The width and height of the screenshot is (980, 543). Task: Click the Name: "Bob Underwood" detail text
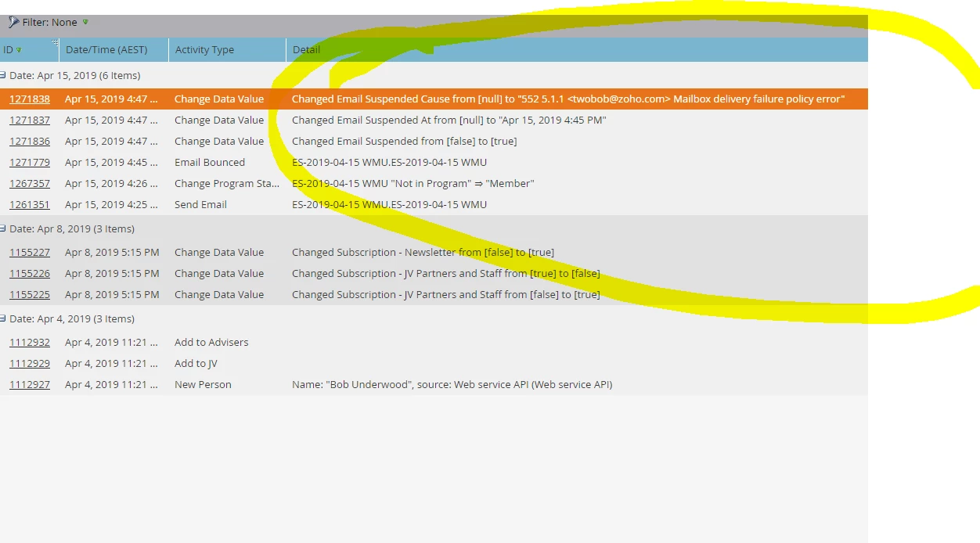[452, 385]
